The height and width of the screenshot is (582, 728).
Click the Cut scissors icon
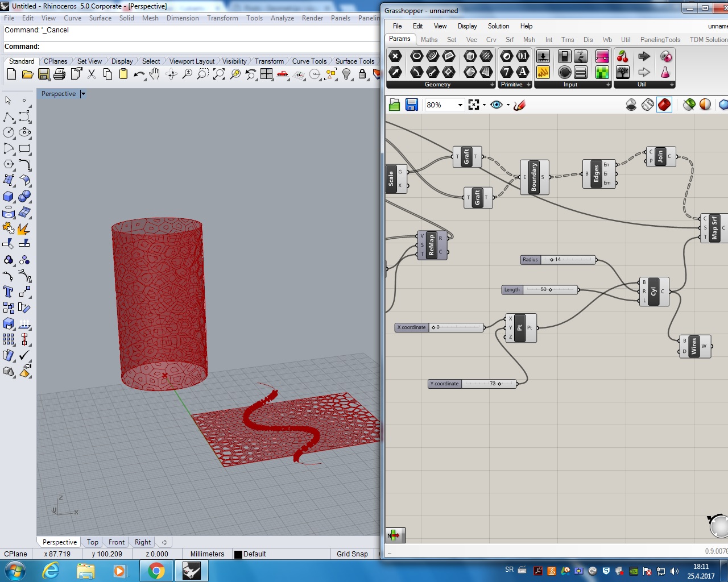pyautogui.click(x=92, y=74)
